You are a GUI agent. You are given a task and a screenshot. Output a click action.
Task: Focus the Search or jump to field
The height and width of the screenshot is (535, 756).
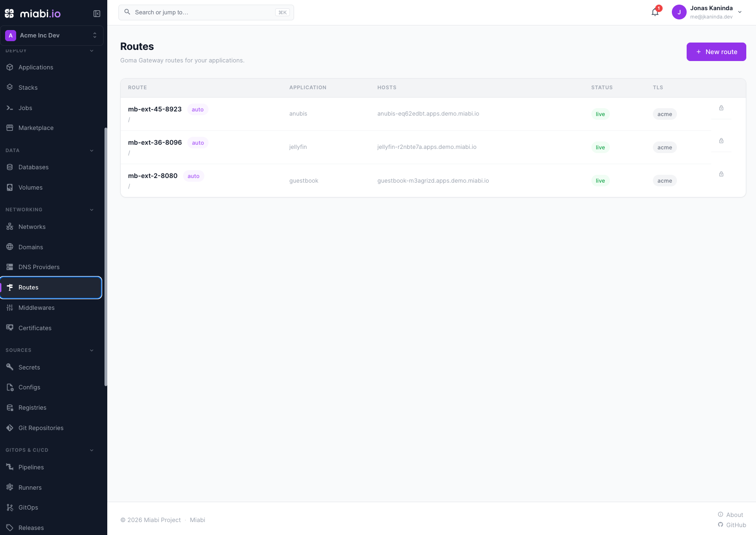click(x=206, y=12)
